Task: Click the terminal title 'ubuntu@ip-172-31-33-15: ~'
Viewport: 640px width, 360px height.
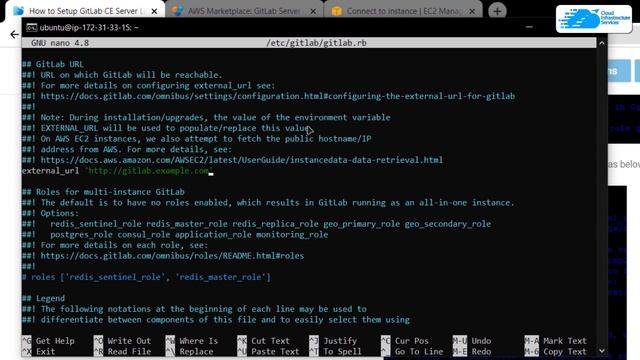Action: [x=89, y=27]
